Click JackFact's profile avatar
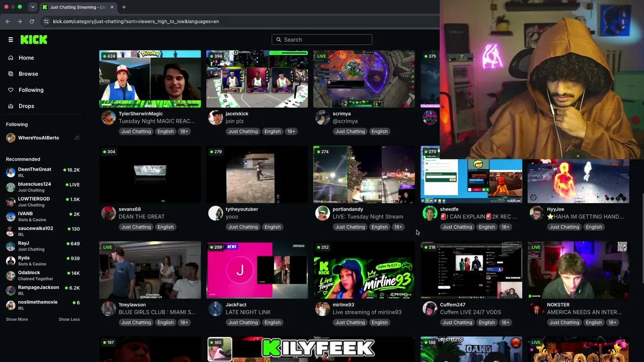The width and height of the screenshot is (644, 362). click(x=215, y=309)
